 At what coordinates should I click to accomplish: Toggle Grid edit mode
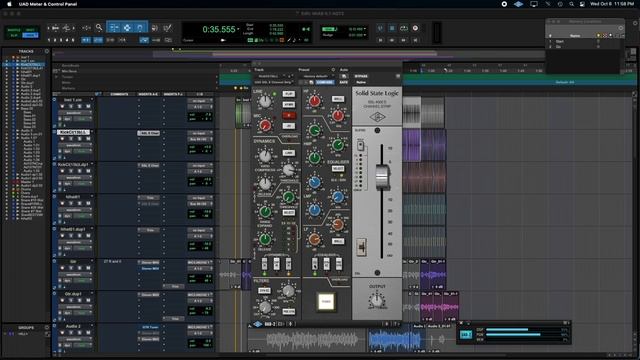pyautogui.click(x=31, y=36)
